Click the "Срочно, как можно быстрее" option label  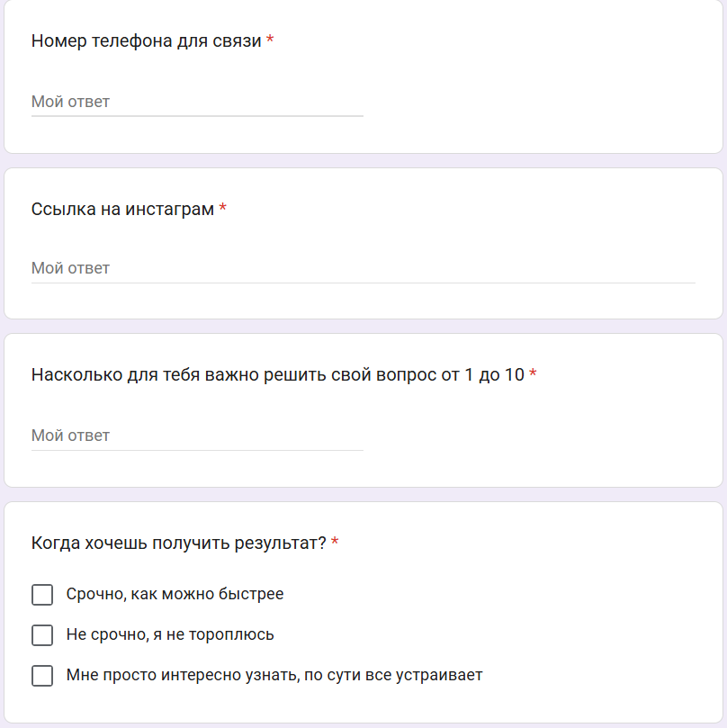point(175,594)
